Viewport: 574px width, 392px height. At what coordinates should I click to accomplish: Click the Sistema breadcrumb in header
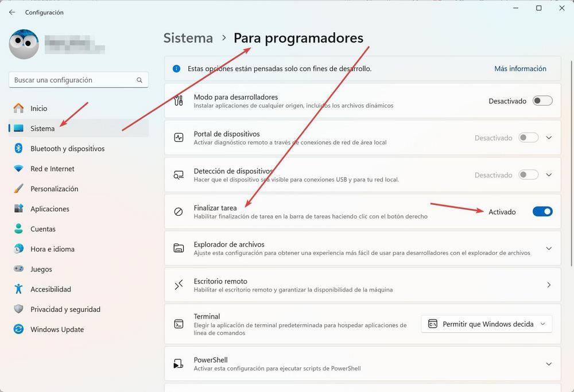tap(188, 38)
